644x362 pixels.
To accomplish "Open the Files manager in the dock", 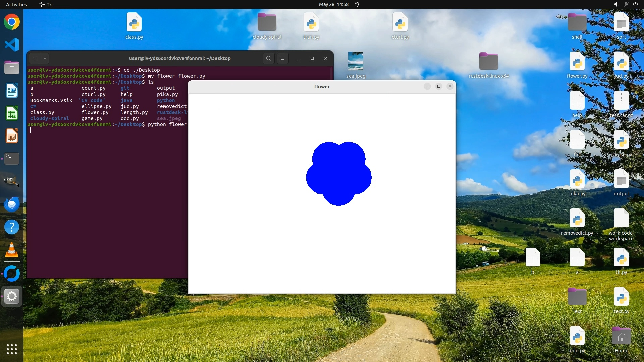I will point(12,68).
